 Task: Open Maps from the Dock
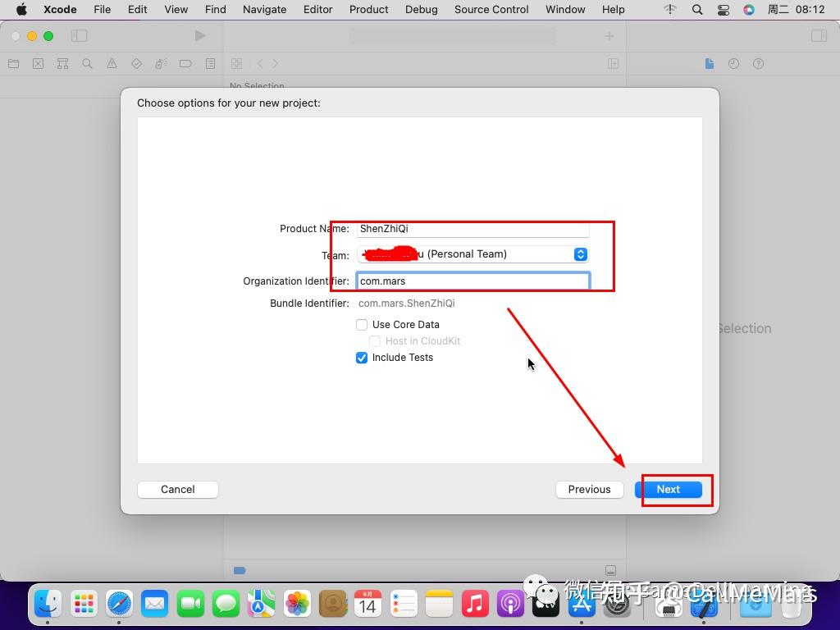pyautogui.click(x=261, y=604)
